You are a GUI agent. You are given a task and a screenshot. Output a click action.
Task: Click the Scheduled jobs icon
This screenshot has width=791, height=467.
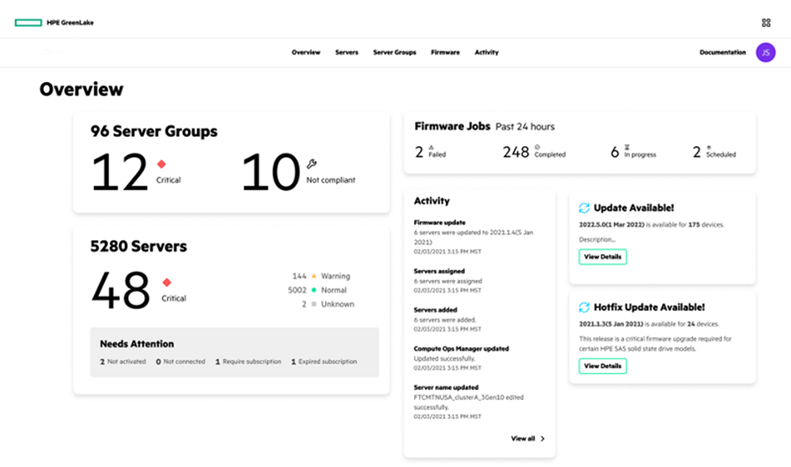pos(709,147)
